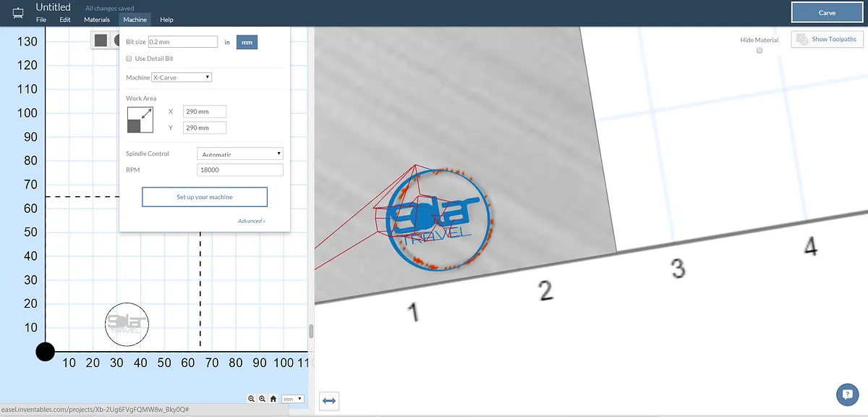Open the canvas units mm dropdown
Screen dimensions: 868x417
pyautogui.click(x=292, y=399)
